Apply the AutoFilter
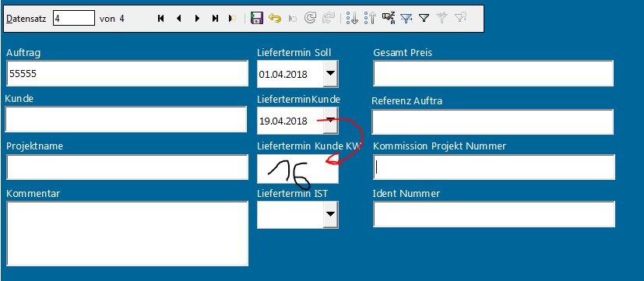 click(x=406, y=18)
